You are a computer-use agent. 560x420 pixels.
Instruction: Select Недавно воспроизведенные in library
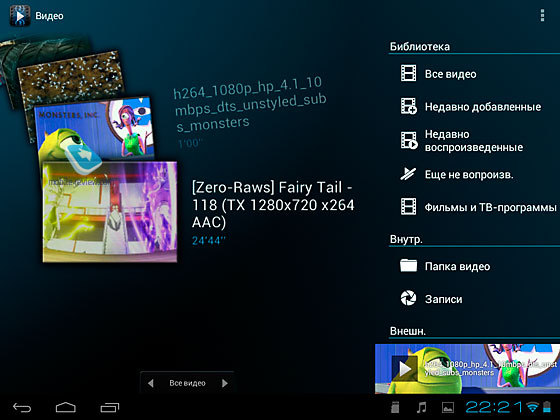click(474, 140)
